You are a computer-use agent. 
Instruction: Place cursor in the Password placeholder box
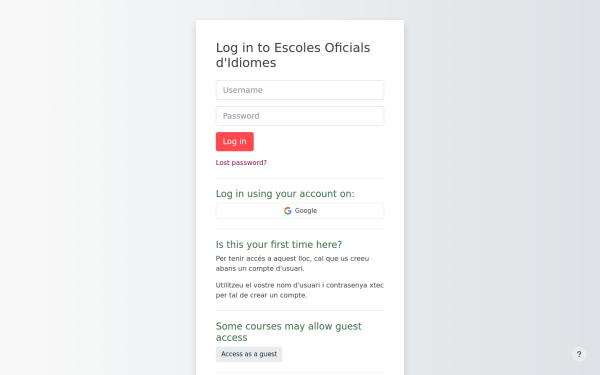pyautogui.click(x=300, y=116)
